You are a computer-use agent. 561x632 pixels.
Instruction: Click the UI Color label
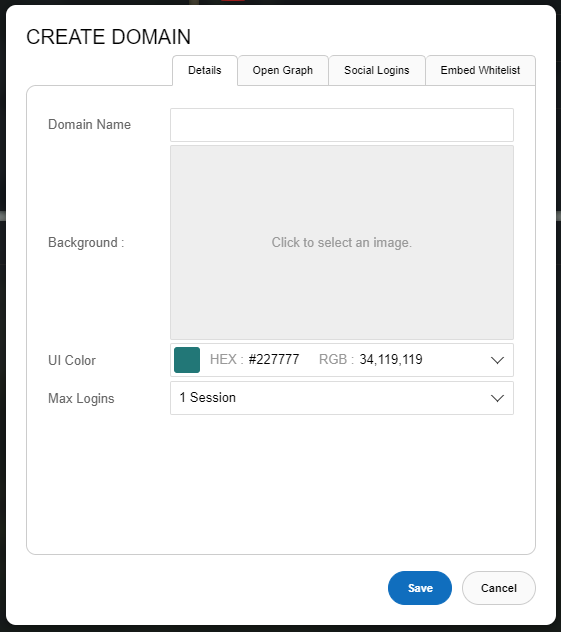click(72, 360)
